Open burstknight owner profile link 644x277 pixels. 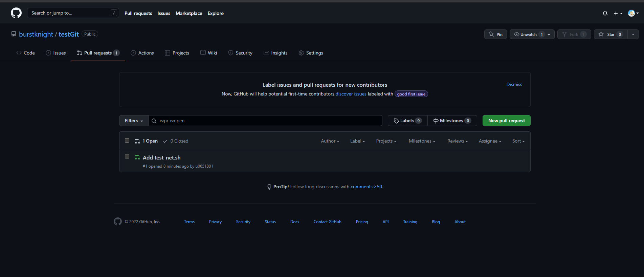(36, 34)
